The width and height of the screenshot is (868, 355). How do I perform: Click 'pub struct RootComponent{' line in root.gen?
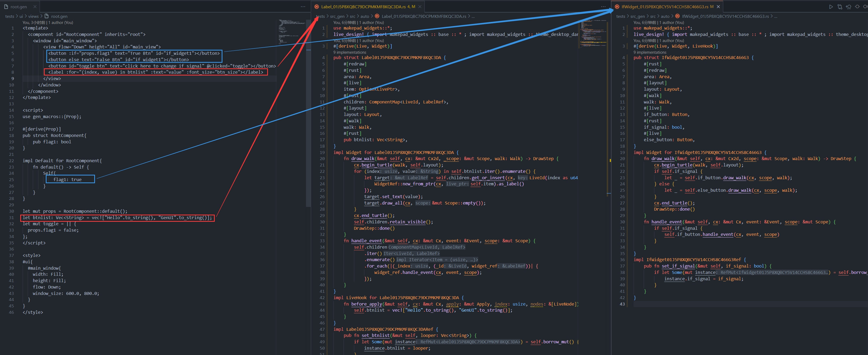tap(55, 135)
